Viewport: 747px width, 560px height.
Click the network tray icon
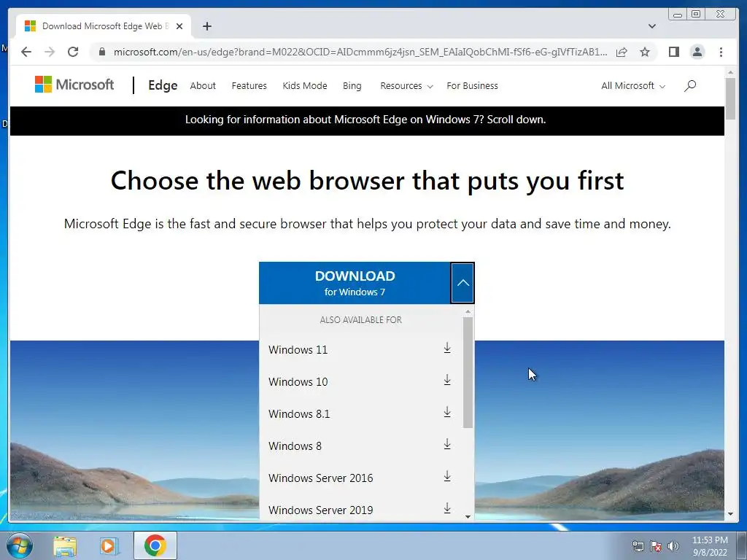click(638, 546)
